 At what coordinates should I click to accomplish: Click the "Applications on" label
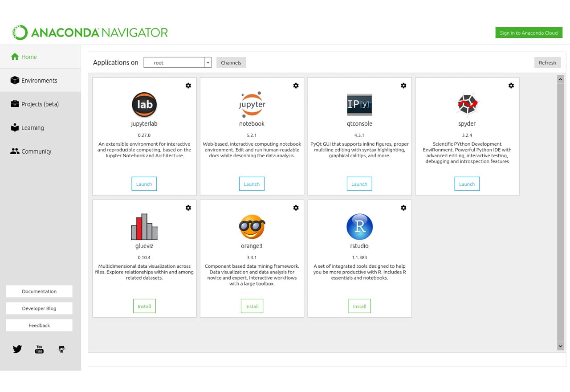click(116, 62)
